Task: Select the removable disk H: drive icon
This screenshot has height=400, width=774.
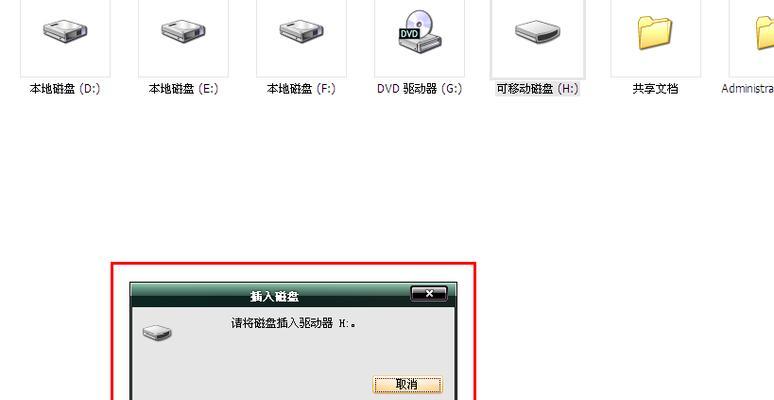Action: tap(538, 32)
